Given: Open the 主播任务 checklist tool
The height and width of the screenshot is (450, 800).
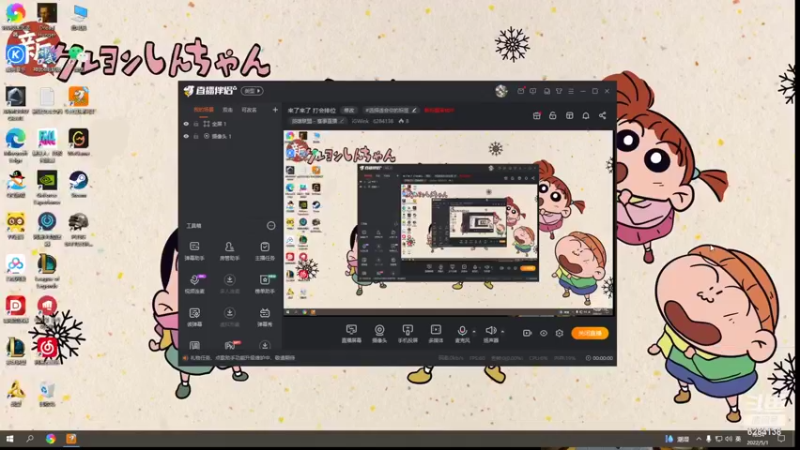Looking at the screenshot, I should 265,251.
